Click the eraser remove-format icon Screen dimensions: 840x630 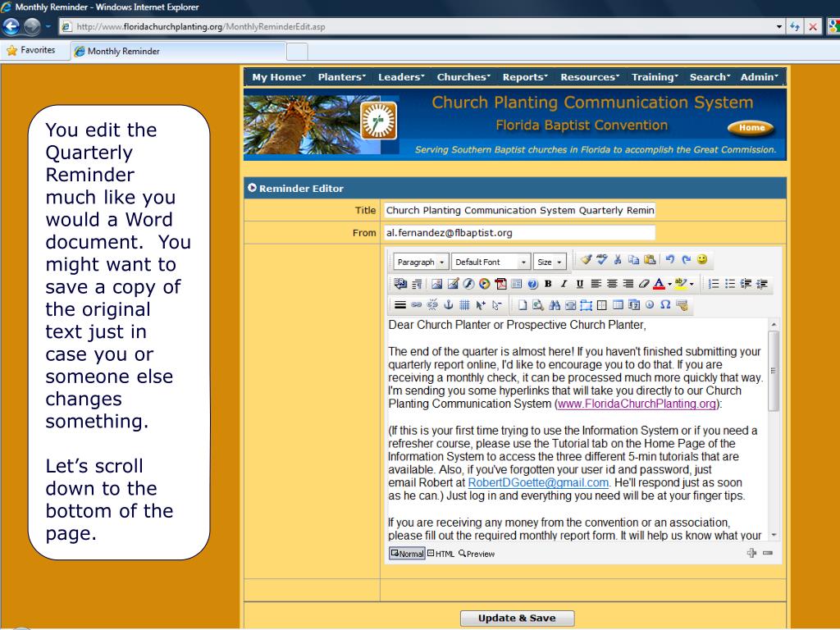point(643,284)
